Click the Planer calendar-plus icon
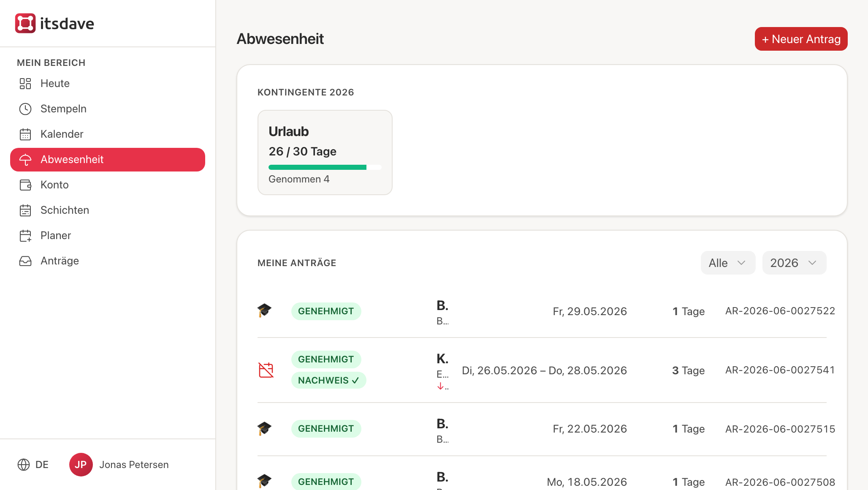 pos(25,236)
